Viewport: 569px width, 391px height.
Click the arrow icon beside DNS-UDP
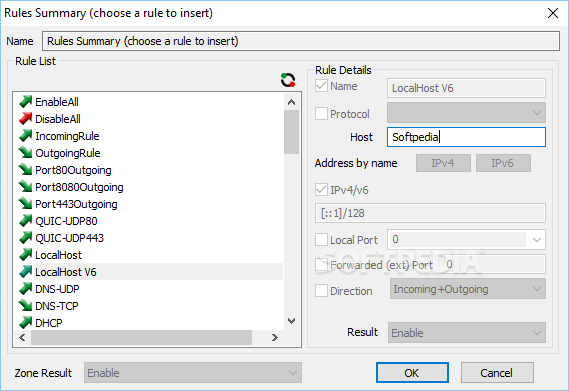tap(26, 289)
